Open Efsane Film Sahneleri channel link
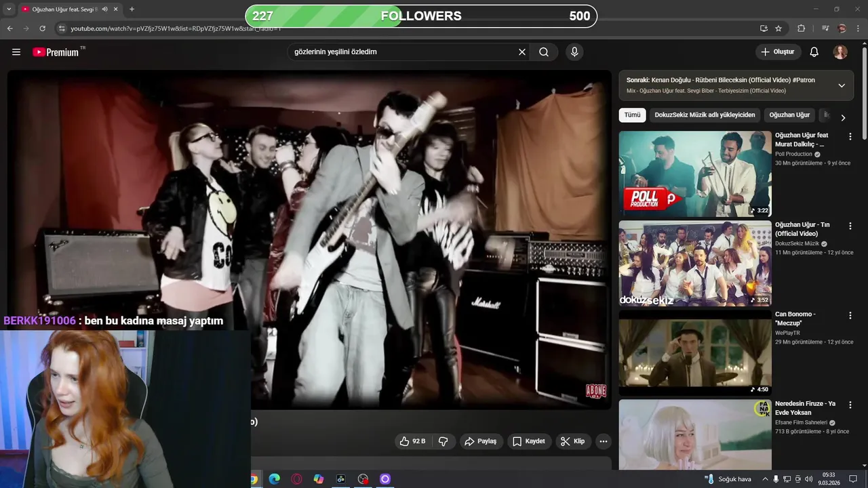The image size is (868, 488). (801, 423)
